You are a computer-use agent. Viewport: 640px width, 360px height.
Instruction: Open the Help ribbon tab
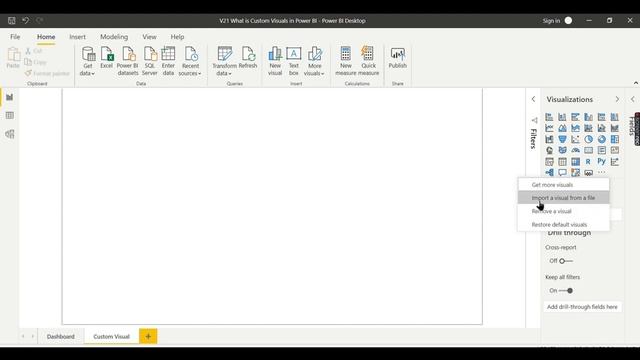pos(177,37)
